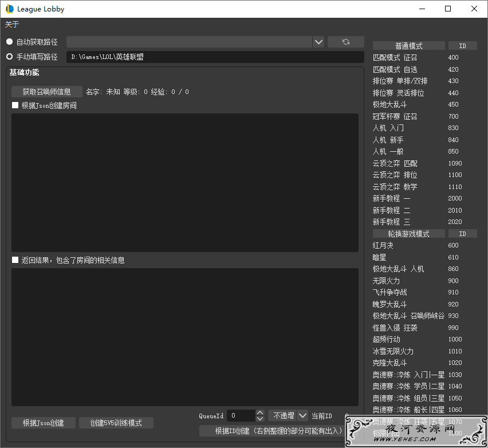Click the ID value 400

453,58
